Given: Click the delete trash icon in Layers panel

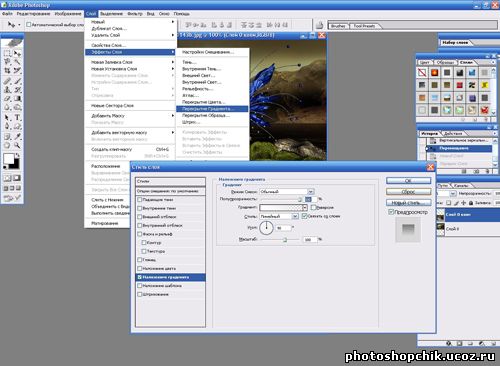Looking at the screenshot, I should click(493, 343).
